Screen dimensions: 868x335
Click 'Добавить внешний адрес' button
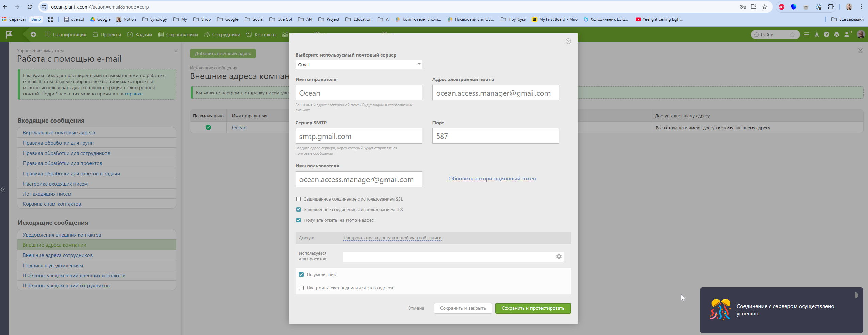[x=223, y=53]
